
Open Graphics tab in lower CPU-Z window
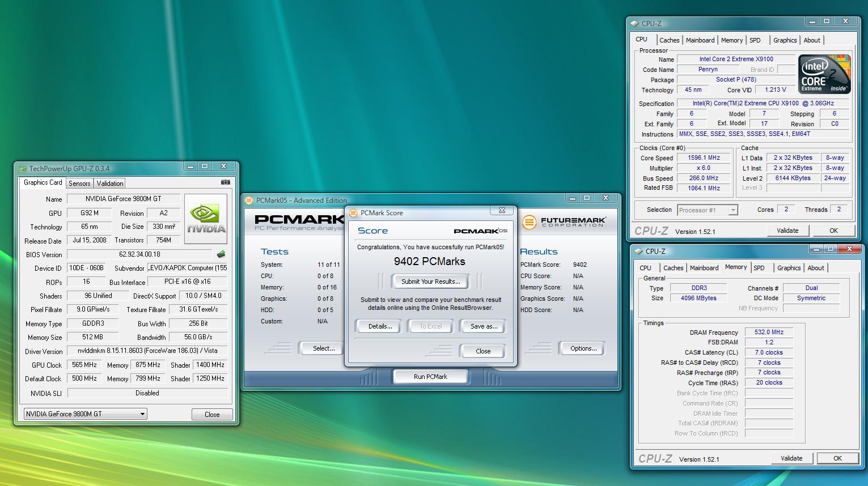[789, 268]
